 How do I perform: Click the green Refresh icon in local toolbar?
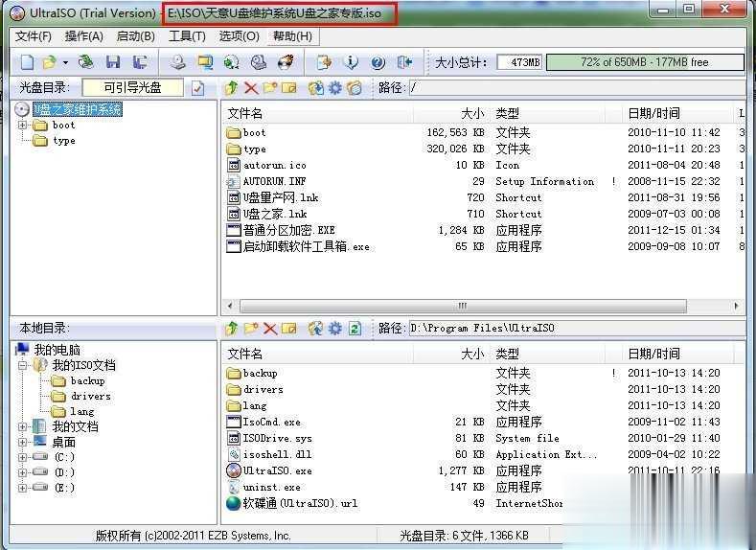click(x=355, y=329)
